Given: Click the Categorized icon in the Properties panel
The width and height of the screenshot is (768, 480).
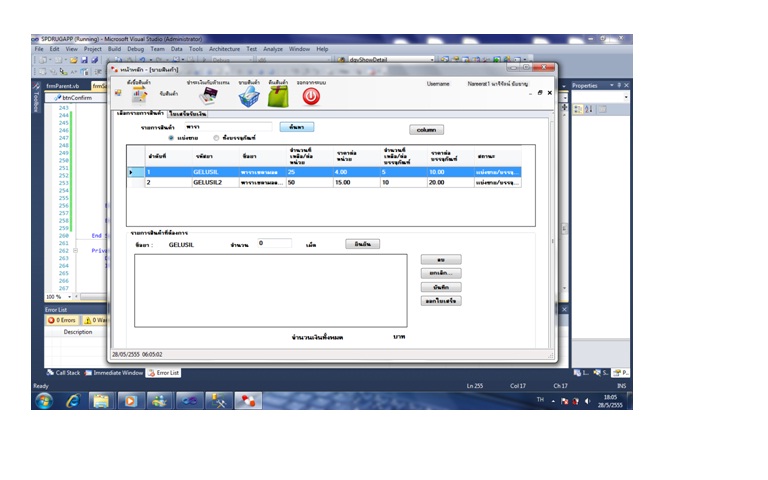Looking at the screenshot, I should click(578, 109).
